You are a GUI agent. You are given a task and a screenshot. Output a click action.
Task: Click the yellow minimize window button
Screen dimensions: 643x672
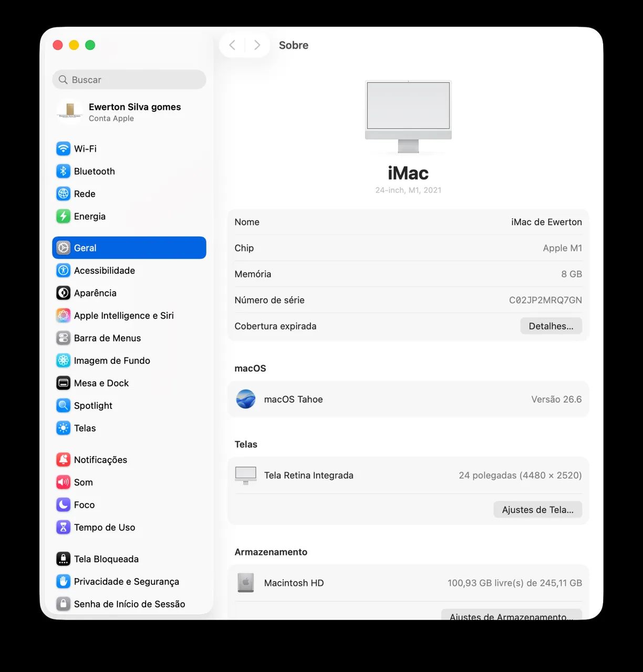pyautogui.click(x=74, y=45)
